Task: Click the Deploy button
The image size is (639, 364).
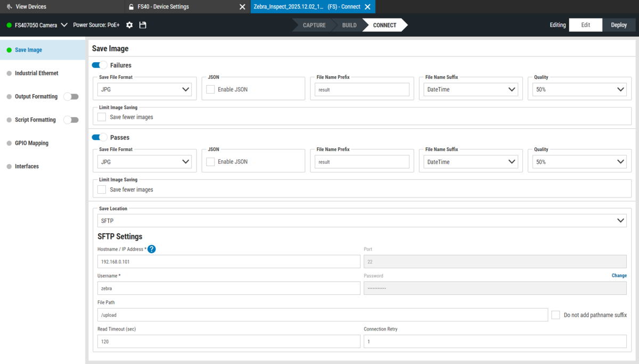Action: [x=619, y=25]
